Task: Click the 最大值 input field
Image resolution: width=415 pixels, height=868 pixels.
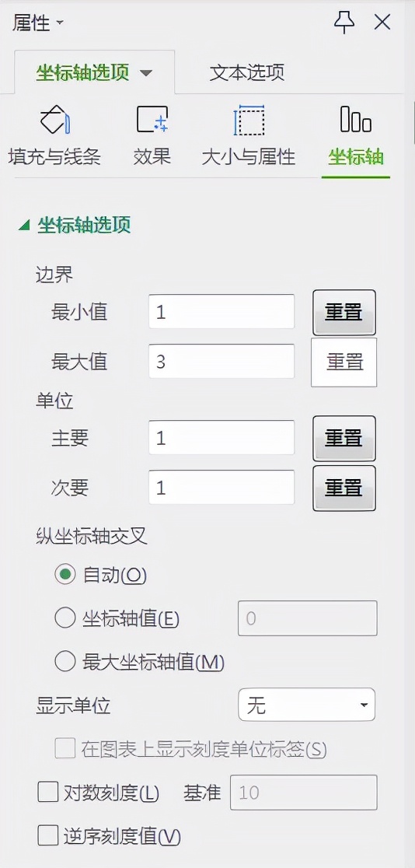Action: pos(221,362)
